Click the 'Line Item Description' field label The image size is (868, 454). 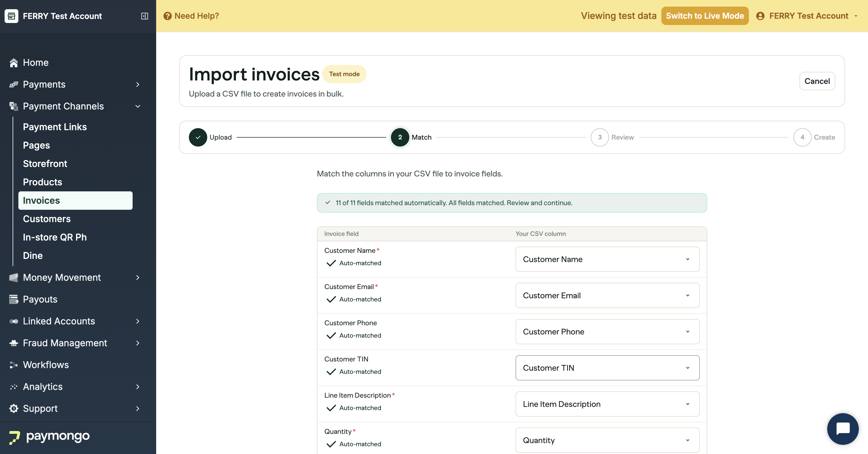pos(358,395)
